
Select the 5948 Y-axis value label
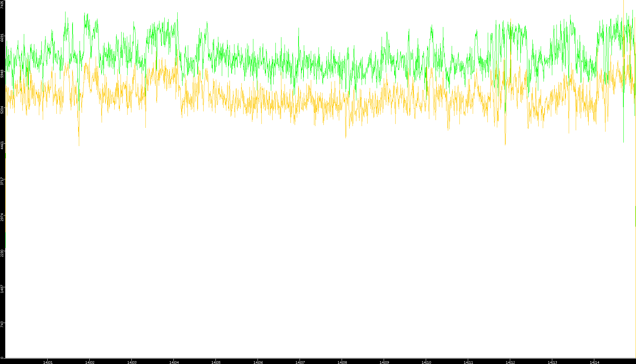pyautogui.click(x=2, y=74)
